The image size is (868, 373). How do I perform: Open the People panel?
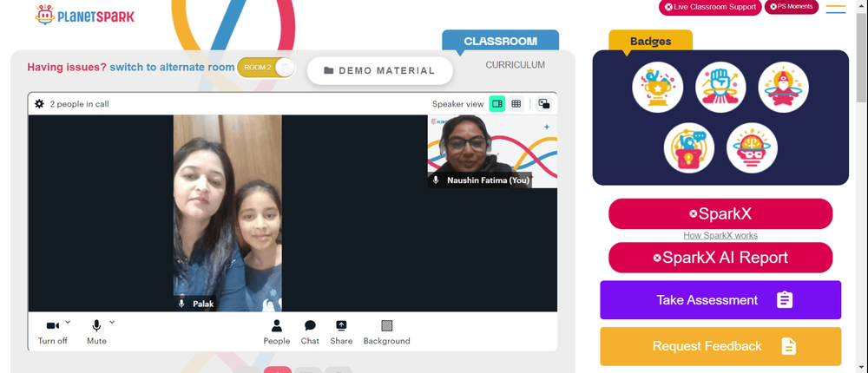[x=277, y=332]
